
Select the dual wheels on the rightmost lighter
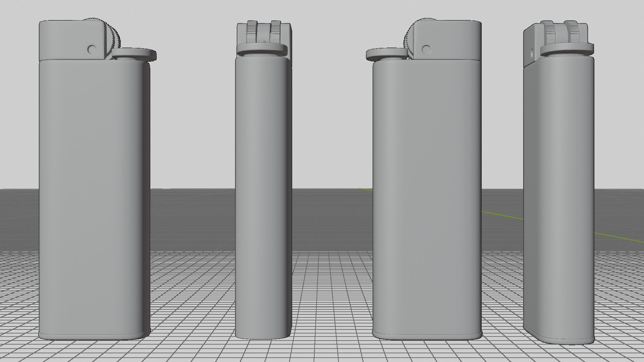pyautogui.click(x=562, y=28)
